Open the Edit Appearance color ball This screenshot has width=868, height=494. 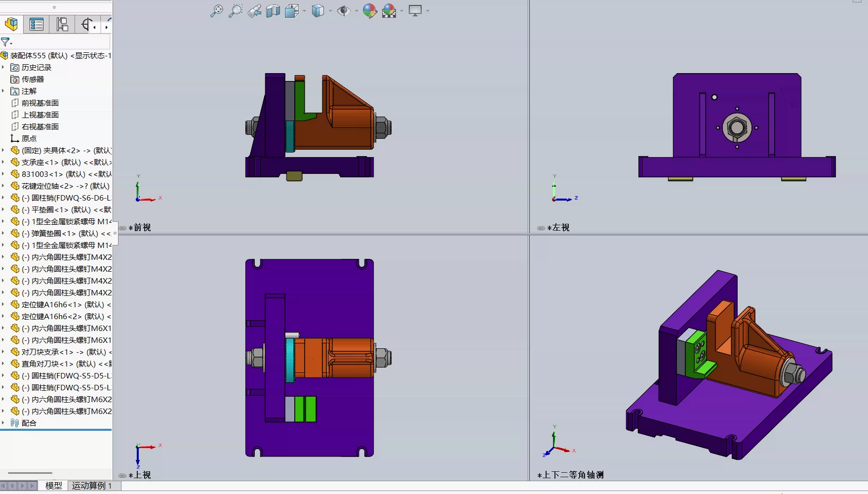tap(370, 11)
